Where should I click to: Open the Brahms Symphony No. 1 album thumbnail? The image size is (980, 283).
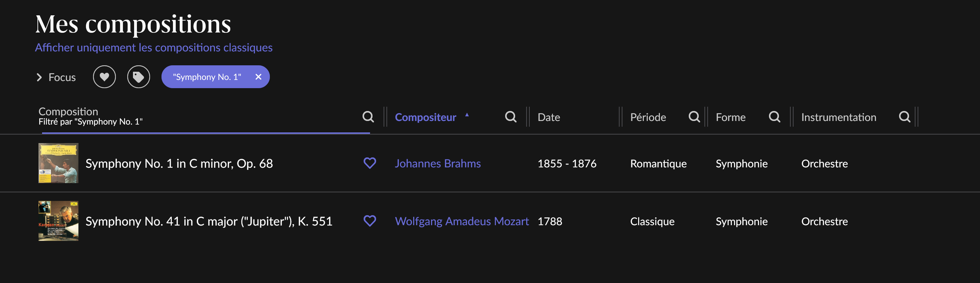[58, 163]
